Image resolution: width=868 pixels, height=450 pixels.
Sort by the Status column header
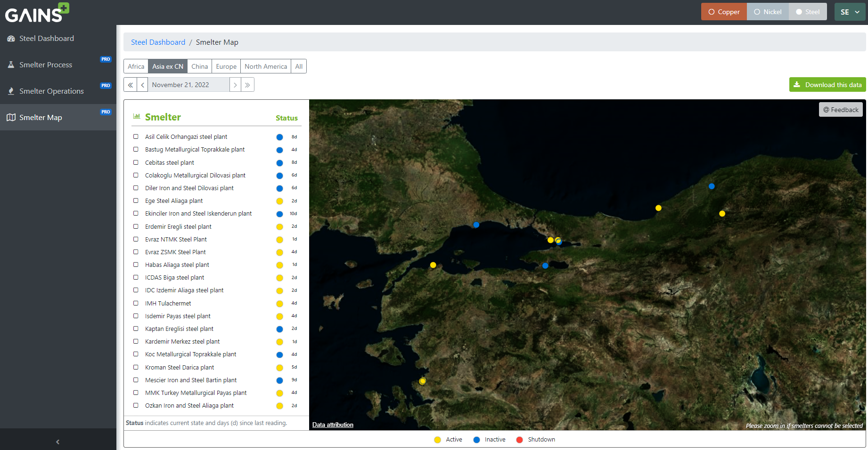(x=287, y=118)
